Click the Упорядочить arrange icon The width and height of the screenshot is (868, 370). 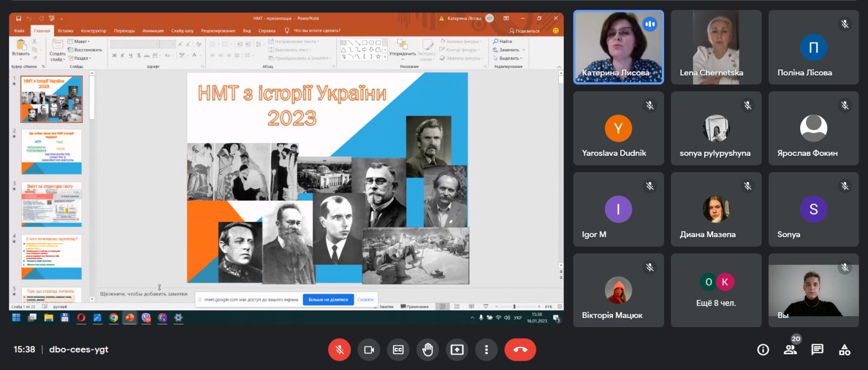(402, 44)
